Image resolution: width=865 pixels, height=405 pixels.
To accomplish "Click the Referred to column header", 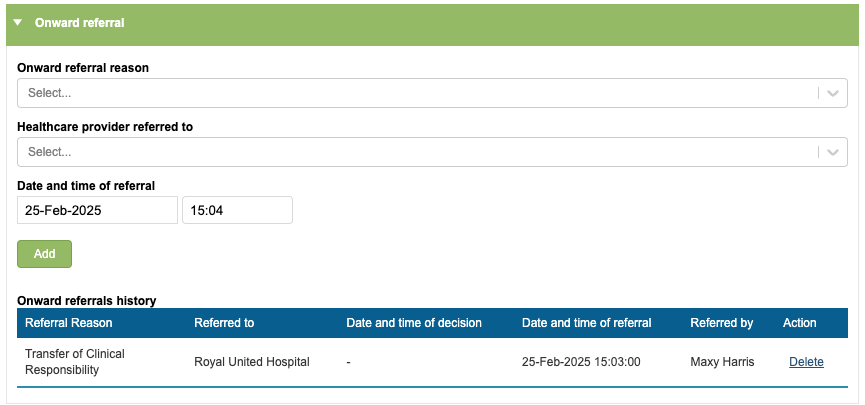I will click(x=224, y=323).
